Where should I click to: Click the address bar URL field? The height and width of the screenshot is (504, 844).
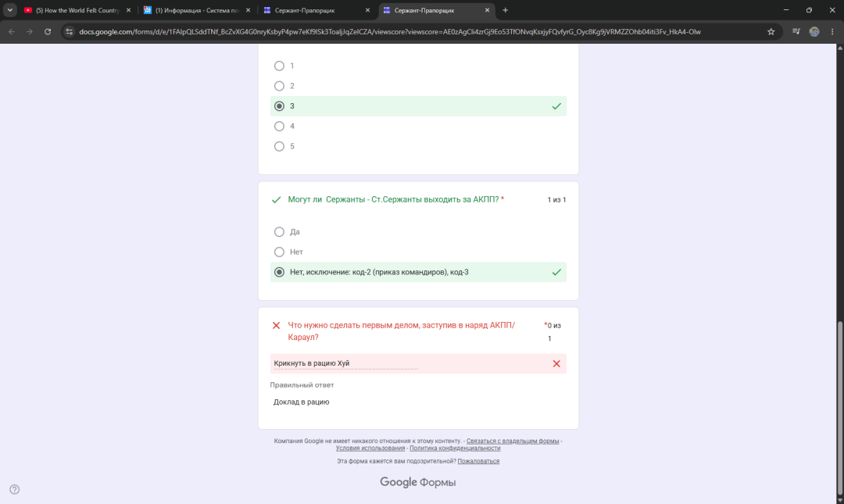(x=390, y=32)
